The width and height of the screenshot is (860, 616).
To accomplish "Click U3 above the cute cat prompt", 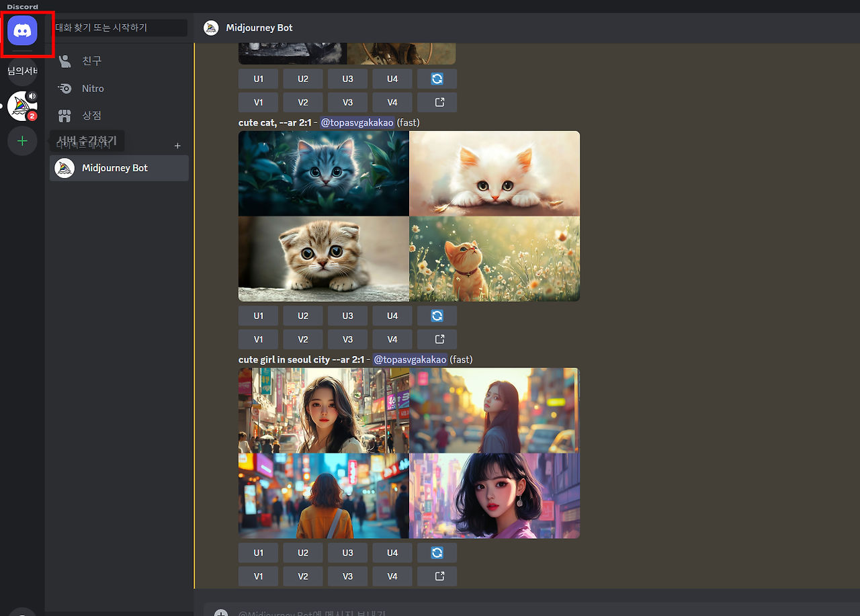I will click(347, 79).
